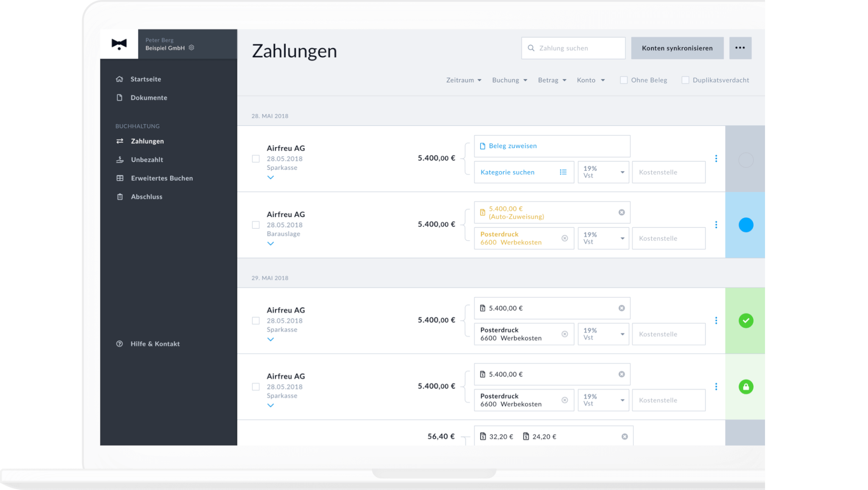The width and height of the screenshot is (868, 490).
Task: Select the first Airfreu AG Sparkasse payment checkbox
Action: [256, 159]
